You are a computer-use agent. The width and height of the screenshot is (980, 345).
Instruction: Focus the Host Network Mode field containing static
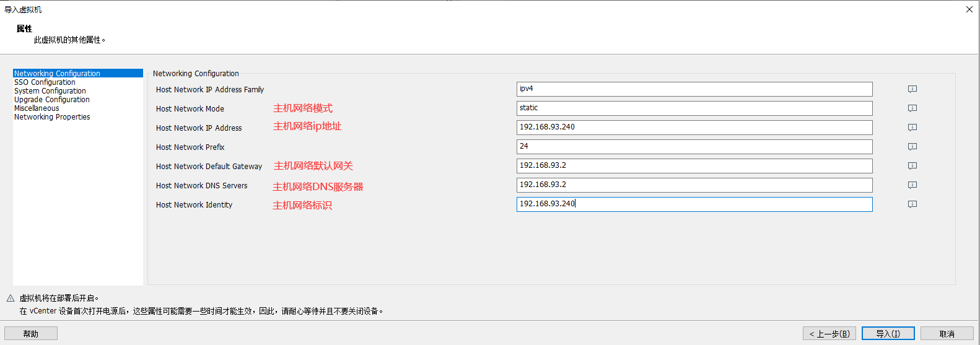click(x=694, y=108)
